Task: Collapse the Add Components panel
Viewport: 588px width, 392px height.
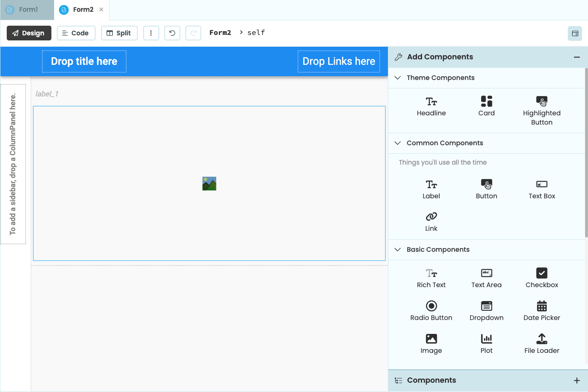Action: (577, 56)
